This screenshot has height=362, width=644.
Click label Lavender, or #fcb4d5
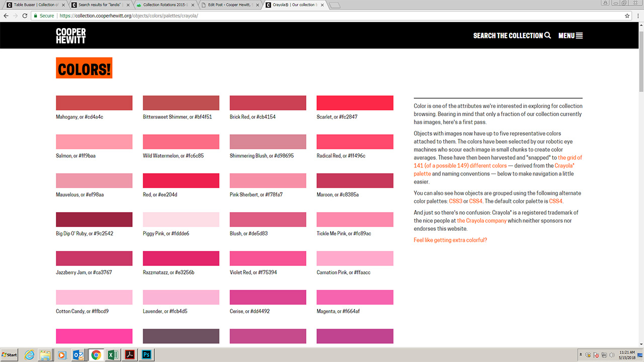(165, 311)
